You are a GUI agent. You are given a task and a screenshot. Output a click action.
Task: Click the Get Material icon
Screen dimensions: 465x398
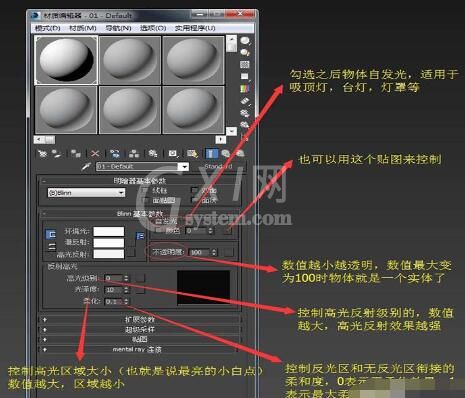click(42, 154)
